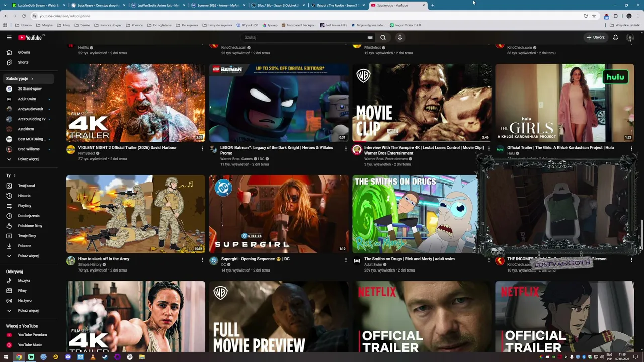Screen dimensions: 644x362
Task: Switch to LustVanGoth's Anime List tab
Action: (158, 5)
